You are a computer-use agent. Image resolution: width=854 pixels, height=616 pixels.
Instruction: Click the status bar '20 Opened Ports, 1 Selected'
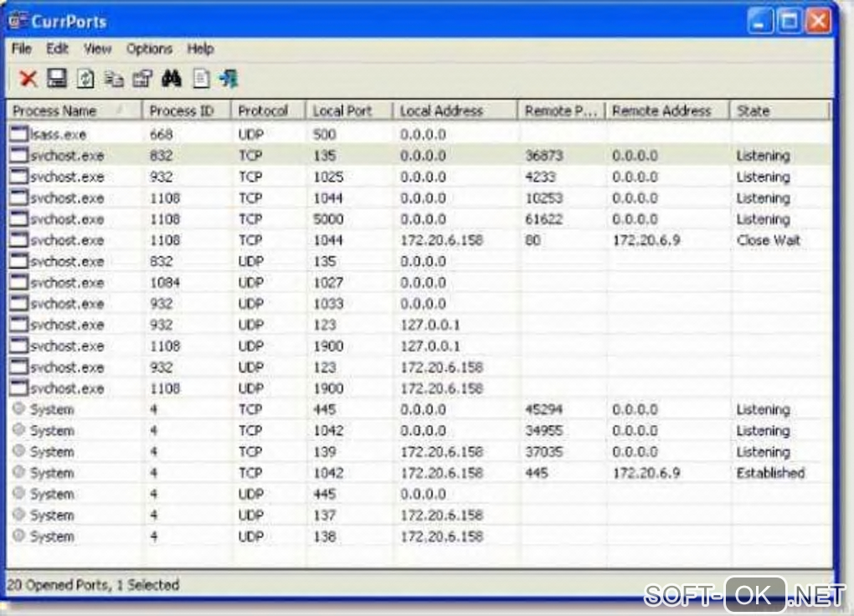(x=94, y=584)
